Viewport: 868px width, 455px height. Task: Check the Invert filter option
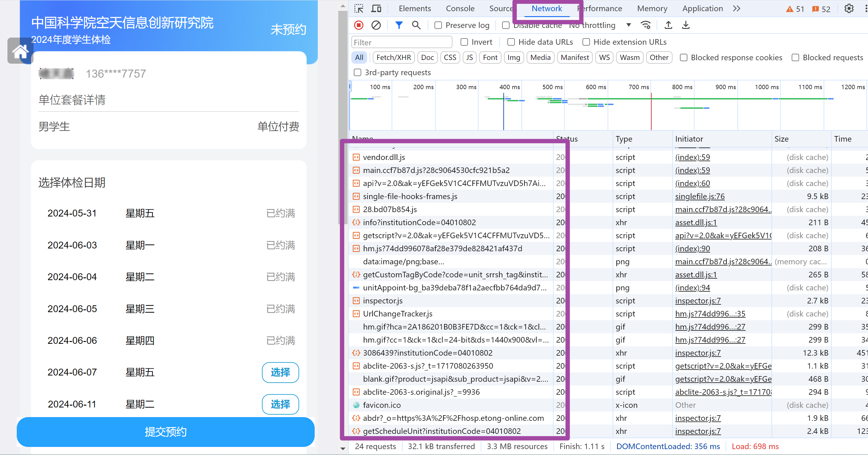click(x=464, y=42)
